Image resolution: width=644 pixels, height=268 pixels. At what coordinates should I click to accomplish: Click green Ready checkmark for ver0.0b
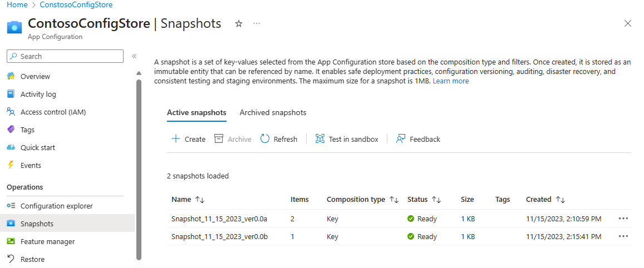tap(411, 236)
